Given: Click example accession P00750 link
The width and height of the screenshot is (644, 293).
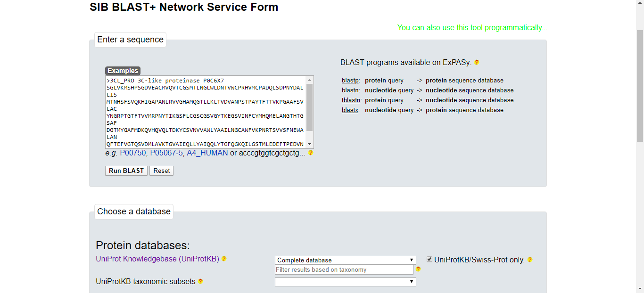Looking at the screenshot, I should click(x=133, y=153).
